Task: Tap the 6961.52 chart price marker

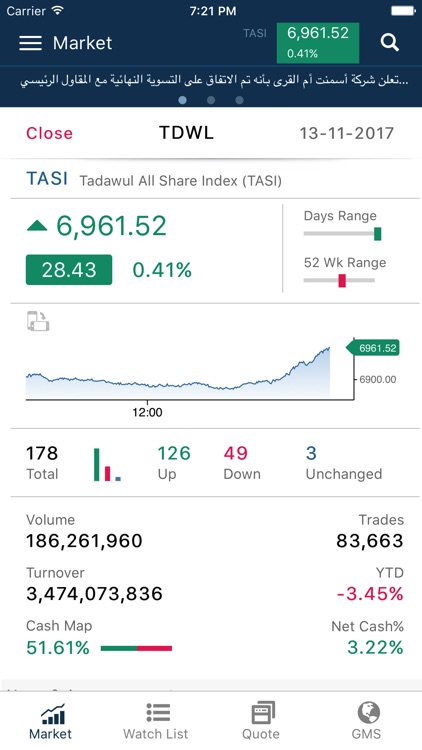Action: click(x=373, y=348)
